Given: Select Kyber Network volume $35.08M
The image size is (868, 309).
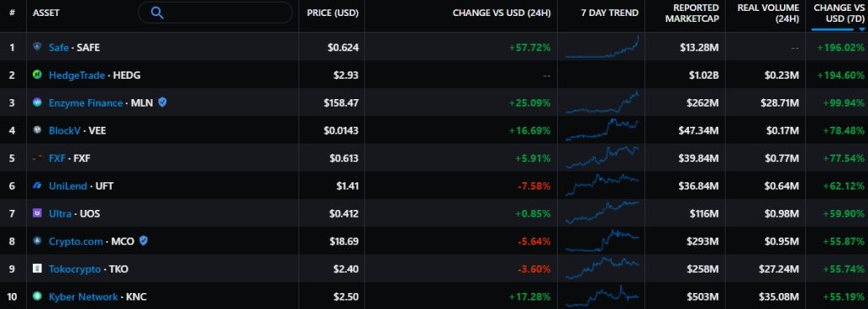Looking at the screenshot, I should coord(778,296).
